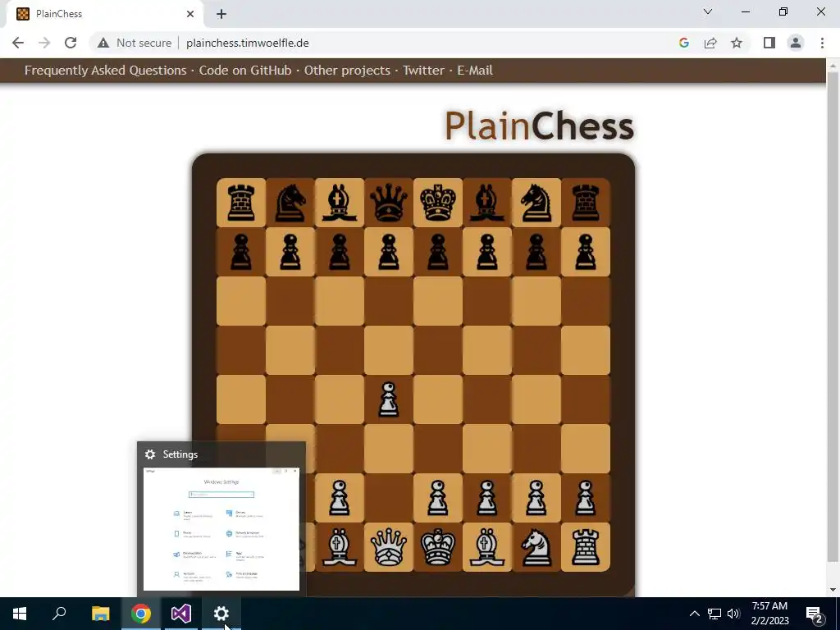The width and height of the screenshot is (840, 630).
Task: Select the white queen
Action: coord(389,547)
